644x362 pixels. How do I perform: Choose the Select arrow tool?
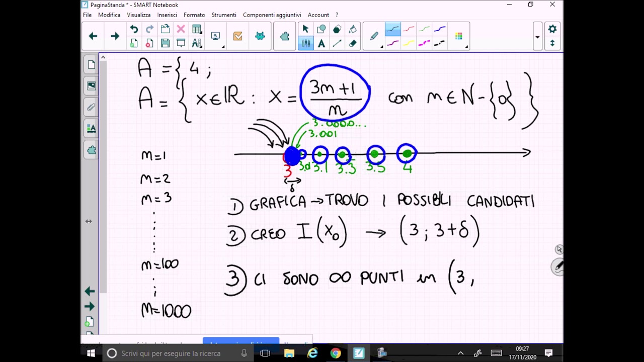[x=305, y=29]
